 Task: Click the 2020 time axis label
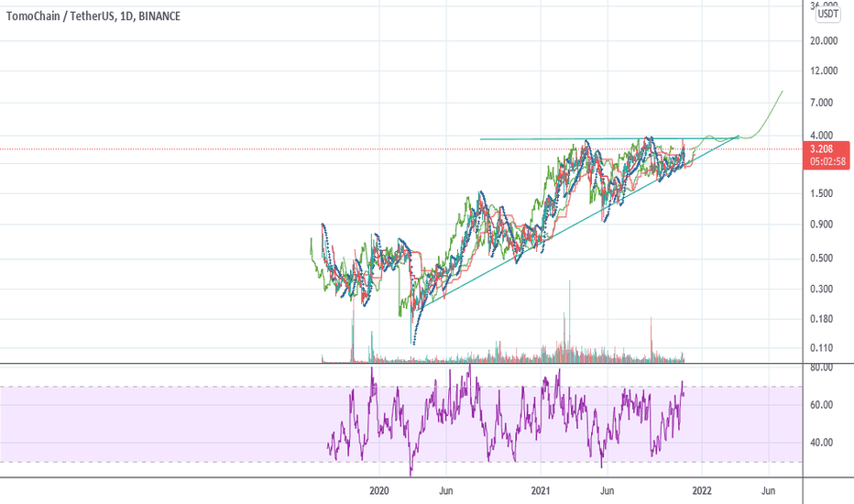379,491
